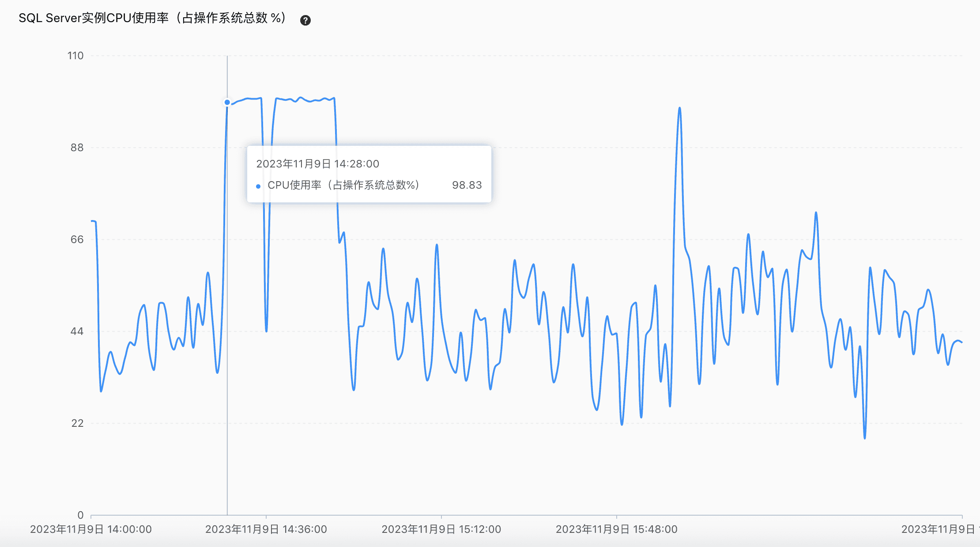Click the lowest dip of the line below 22
980x547 pixels.
[x=864, y=438]
